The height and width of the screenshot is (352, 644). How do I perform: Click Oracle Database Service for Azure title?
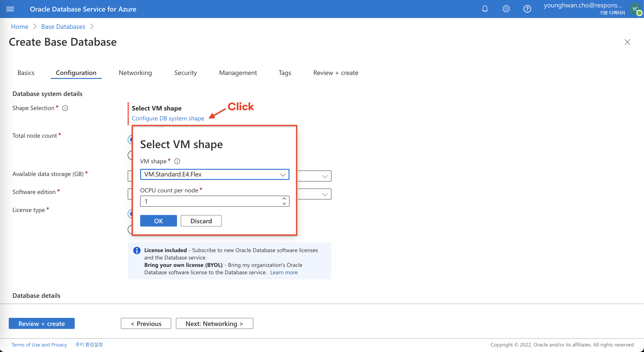pyautogui.click(x=83, y=9)
